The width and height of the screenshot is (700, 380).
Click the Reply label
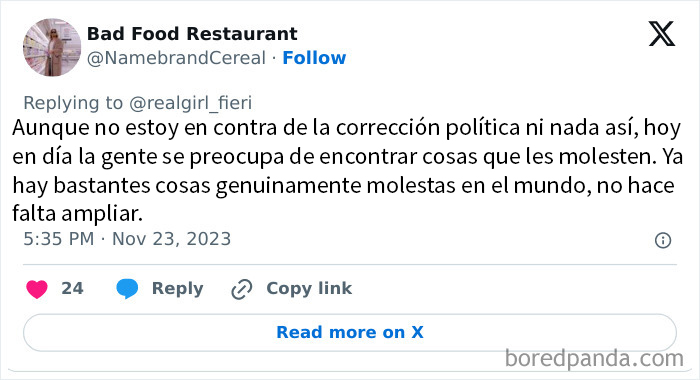[x=178, y=289]
